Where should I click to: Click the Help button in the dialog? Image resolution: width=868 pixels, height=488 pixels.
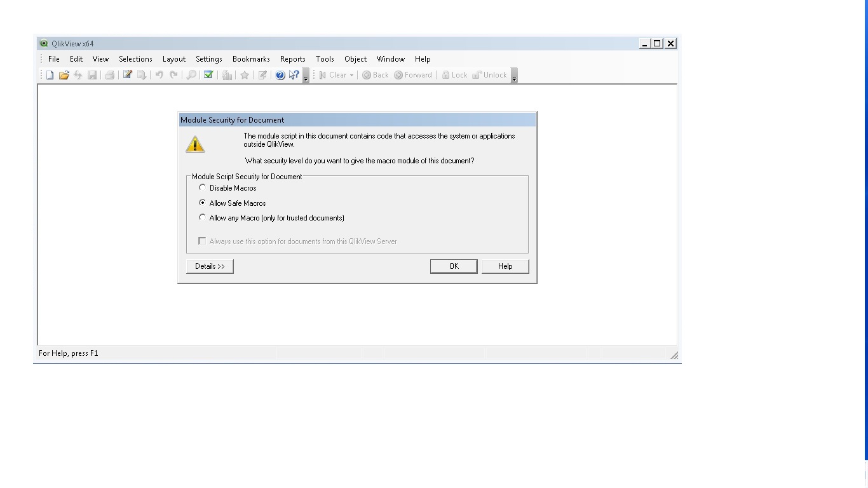click(505, 266)
